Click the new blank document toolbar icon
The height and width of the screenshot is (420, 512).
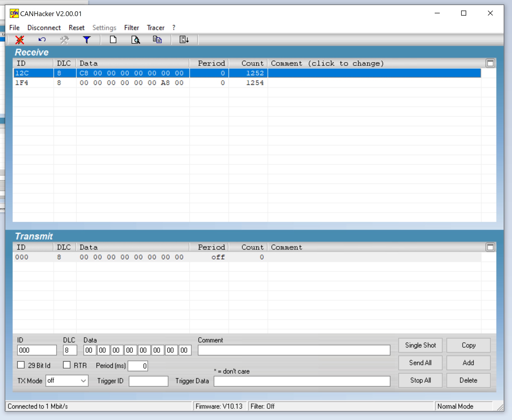[113, 40]
